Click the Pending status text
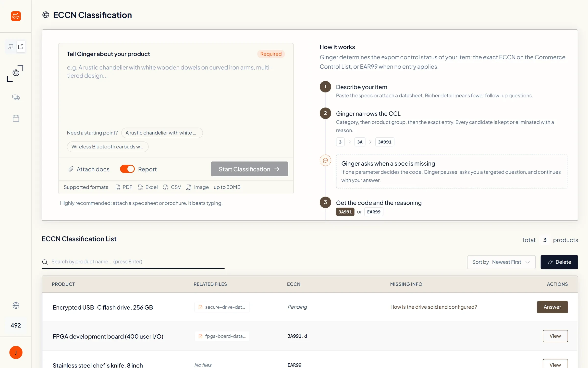 297,307
